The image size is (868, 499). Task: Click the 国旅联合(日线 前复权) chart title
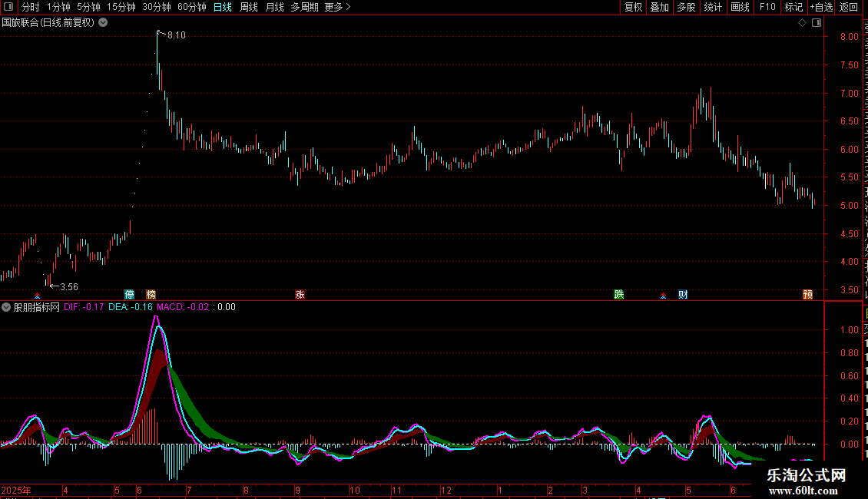coord(48,22)
